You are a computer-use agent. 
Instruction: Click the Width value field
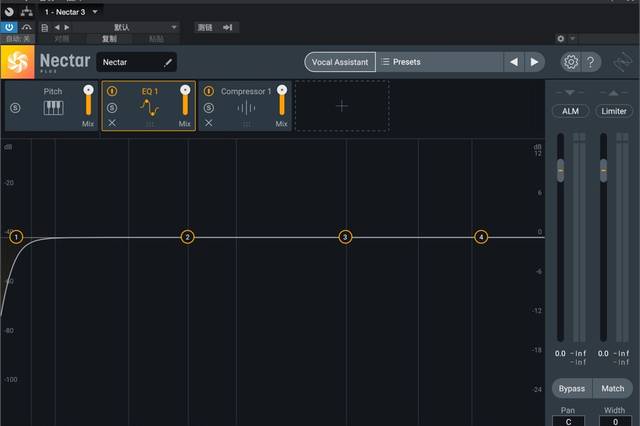(x=615, y=421)
